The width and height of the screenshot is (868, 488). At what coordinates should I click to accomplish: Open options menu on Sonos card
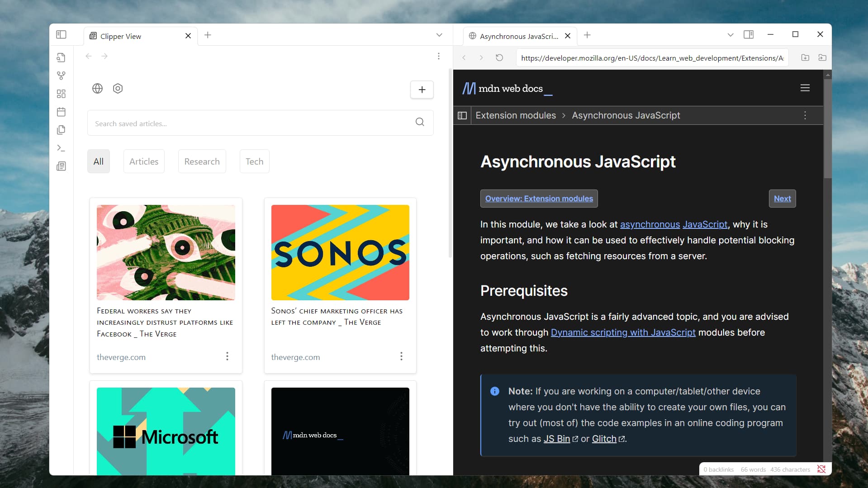pos(401,356)
